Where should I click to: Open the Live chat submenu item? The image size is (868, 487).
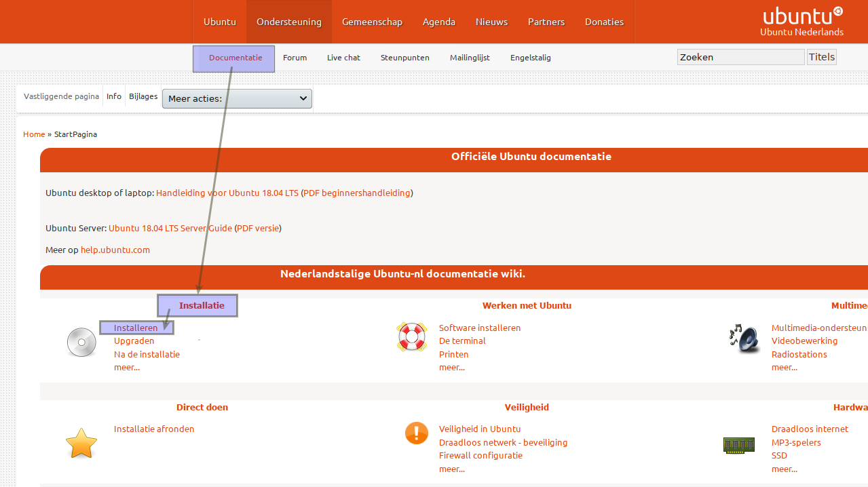(343, 58)
